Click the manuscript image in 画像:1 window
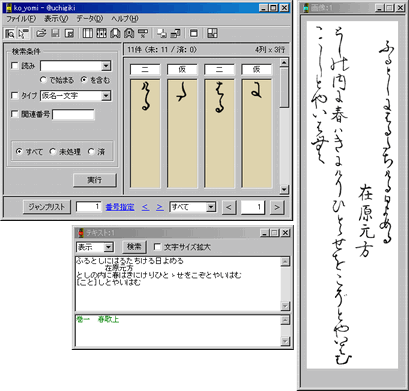 click(x=352, y=195)
